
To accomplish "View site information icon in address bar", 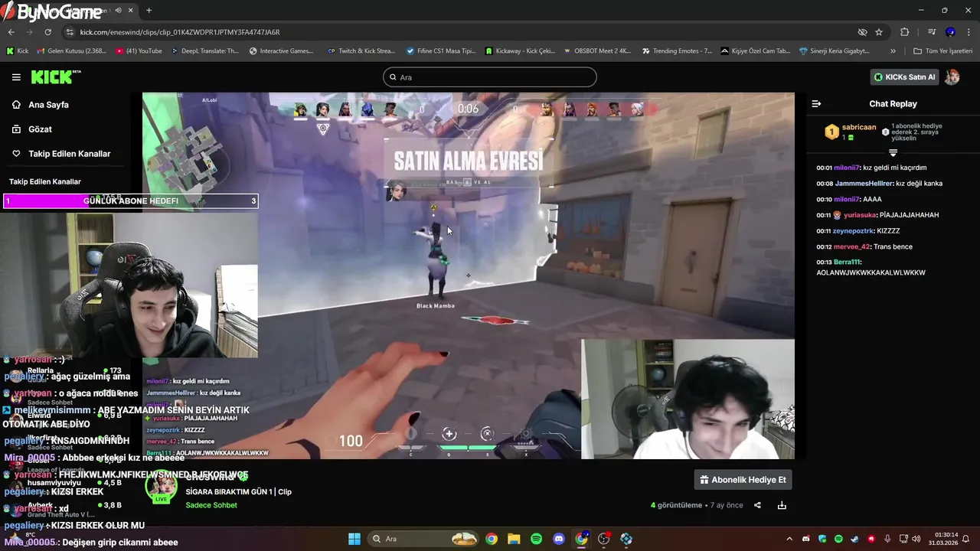I will point(70,32).
